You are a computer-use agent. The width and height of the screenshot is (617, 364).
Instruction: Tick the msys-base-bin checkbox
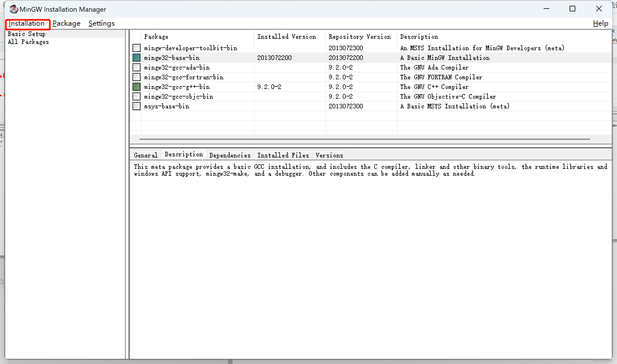(137, 106)
